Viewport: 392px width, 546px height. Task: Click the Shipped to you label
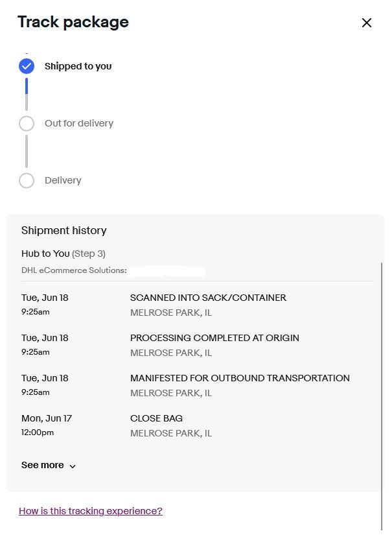pyautogui.click(x=78, y=66)
